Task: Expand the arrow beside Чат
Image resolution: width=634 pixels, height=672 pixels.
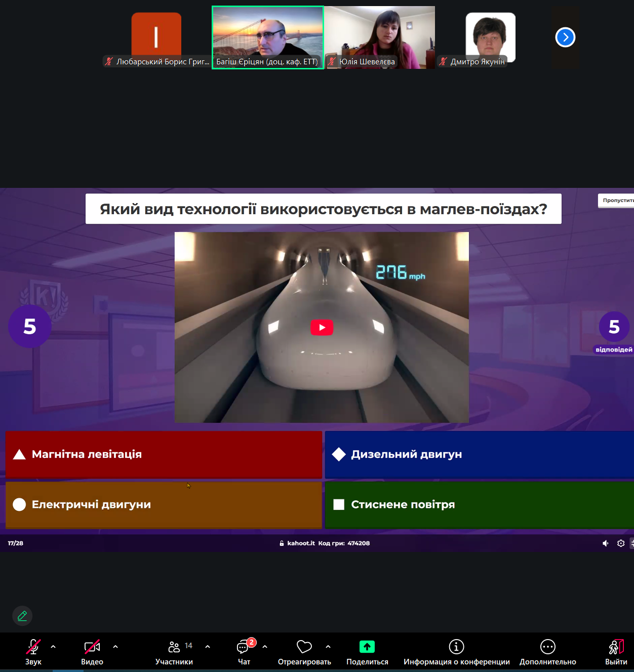Action: [x=265, y=647]
